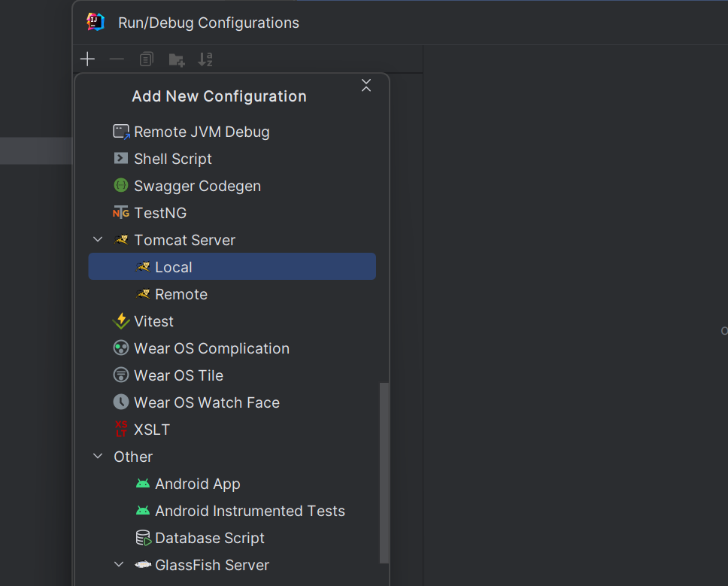This screenshot has height=586, width=728.
Task: Select Local under Tomcat Server
Action: coord(173,267)
